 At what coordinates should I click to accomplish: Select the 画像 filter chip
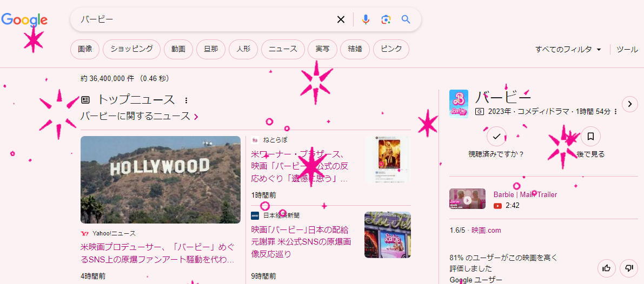click(85, 50)
